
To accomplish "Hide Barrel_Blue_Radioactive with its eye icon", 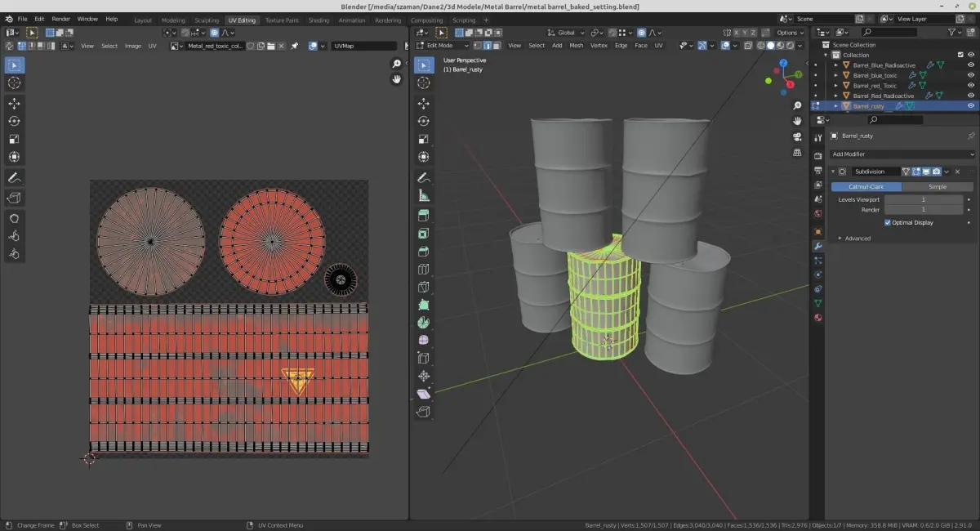I will click(x=971, y=65).
